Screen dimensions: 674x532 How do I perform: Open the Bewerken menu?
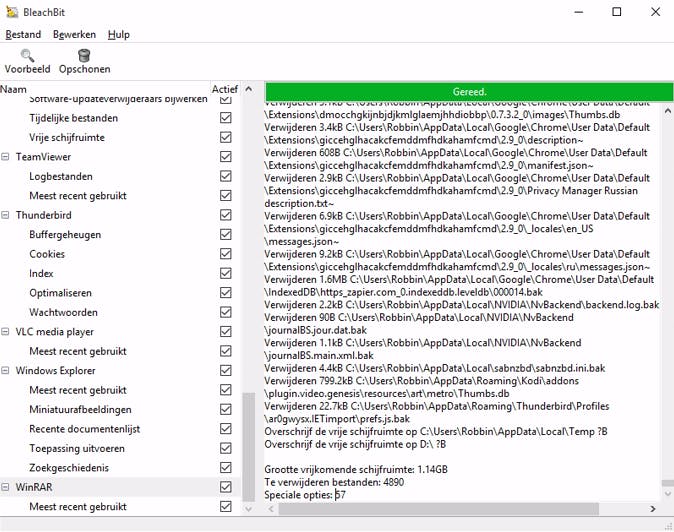click(x=74, y=34)
